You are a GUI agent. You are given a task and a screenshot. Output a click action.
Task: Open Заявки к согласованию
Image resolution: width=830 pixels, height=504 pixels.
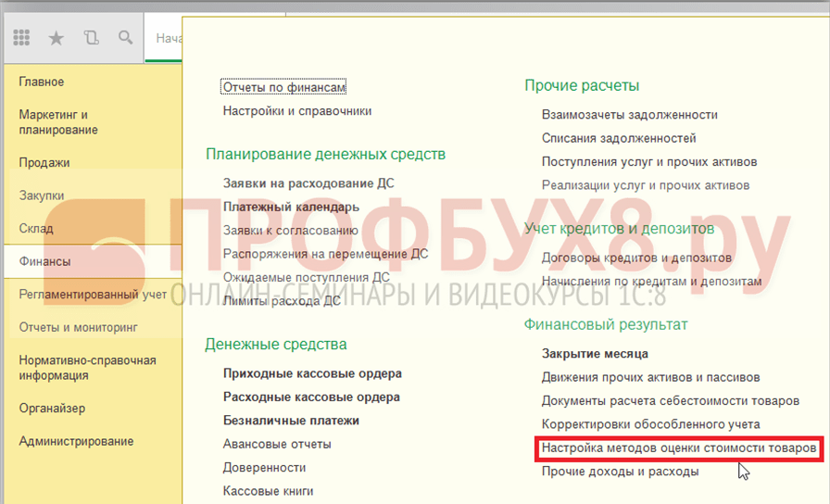(291, 231)
